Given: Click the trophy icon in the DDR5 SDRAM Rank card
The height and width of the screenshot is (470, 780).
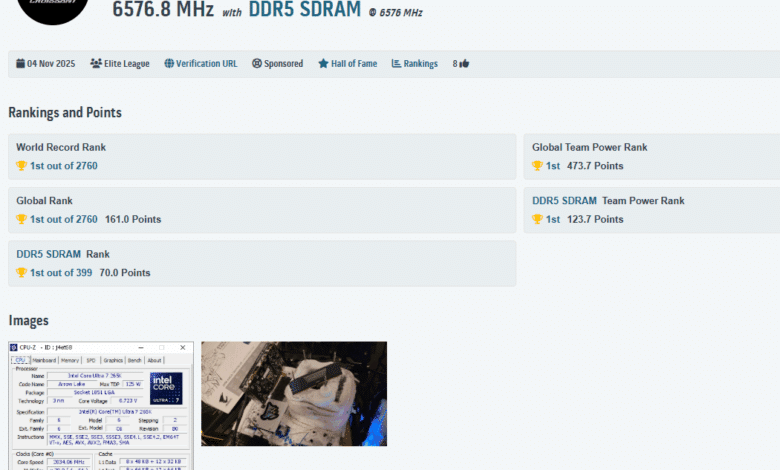Looking at the screenshot, I should [x=21, y=273].
